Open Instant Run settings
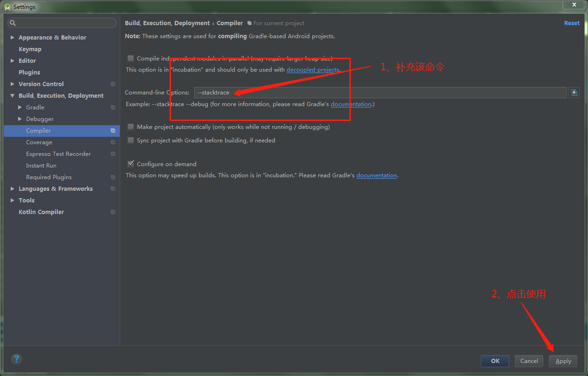The width and height of the screenshot is (588, 376). pos(41,166)
